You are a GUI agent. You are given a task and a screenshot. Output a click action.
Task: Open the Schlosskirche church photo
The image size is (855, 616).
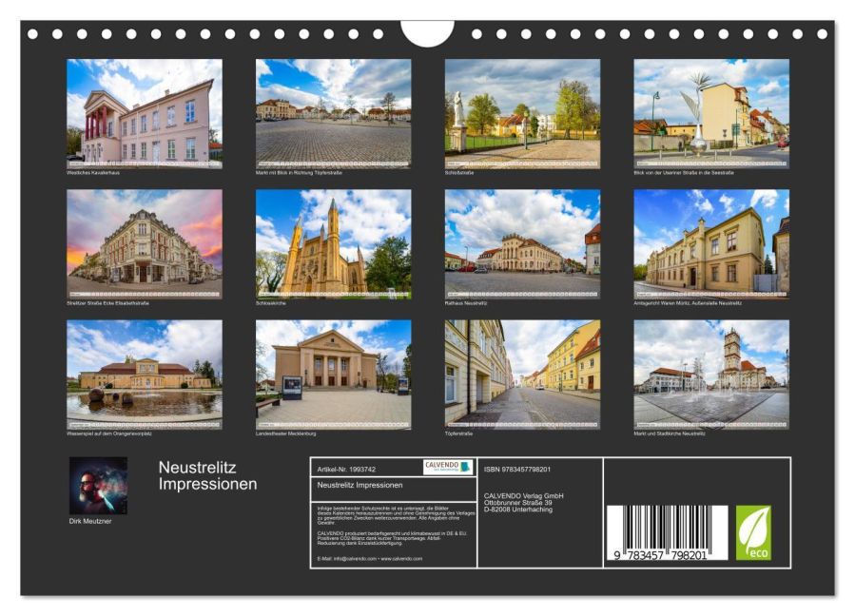[x=330, y=247]
